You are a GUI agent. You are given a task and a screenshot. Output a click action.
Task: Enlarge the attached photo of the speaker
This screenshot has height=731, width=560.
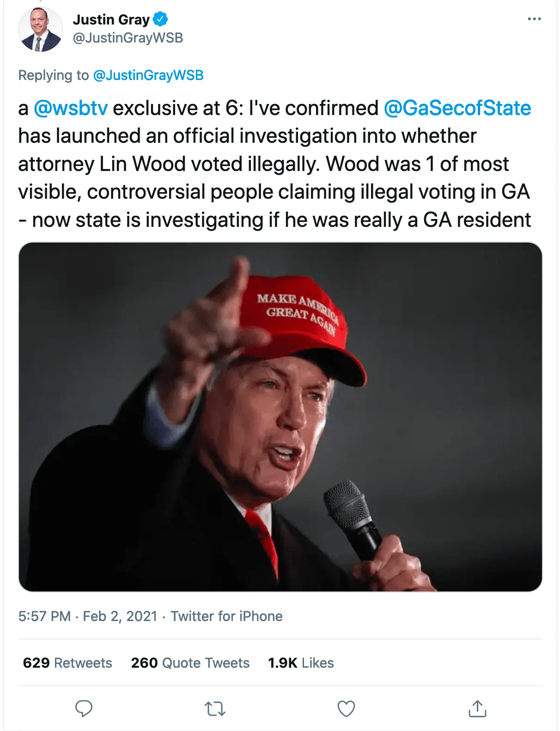(280, 417)
